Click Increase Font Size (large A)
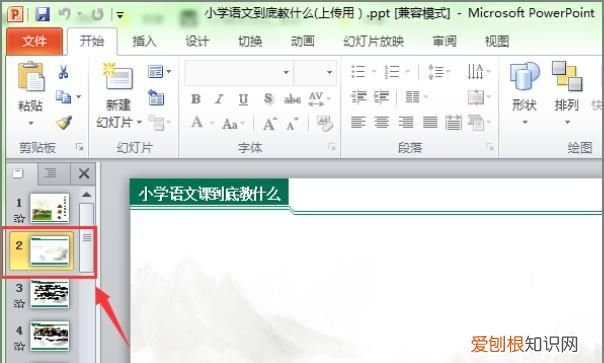 pos(270,124)
